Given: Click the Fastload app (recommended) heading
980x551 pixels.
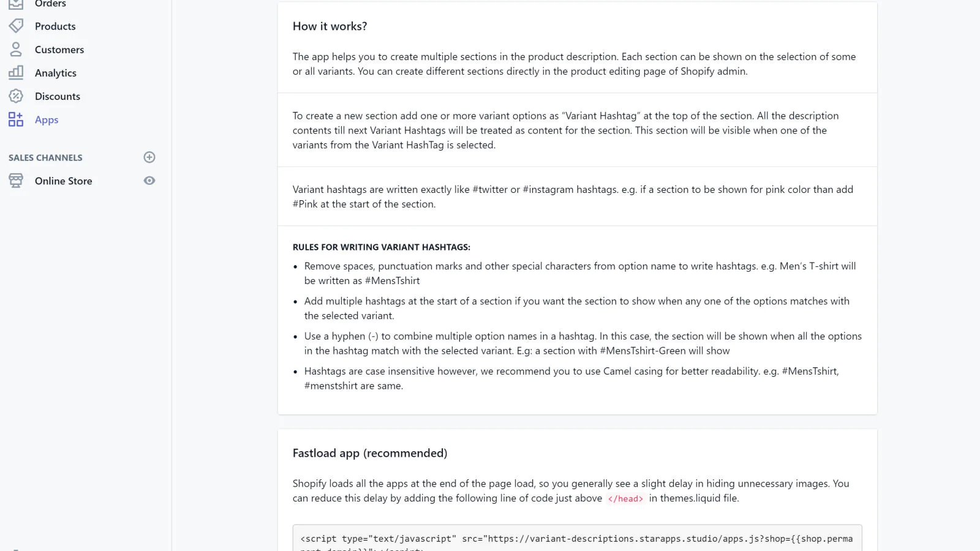Looking at the screenshot, I should [370, 453].
